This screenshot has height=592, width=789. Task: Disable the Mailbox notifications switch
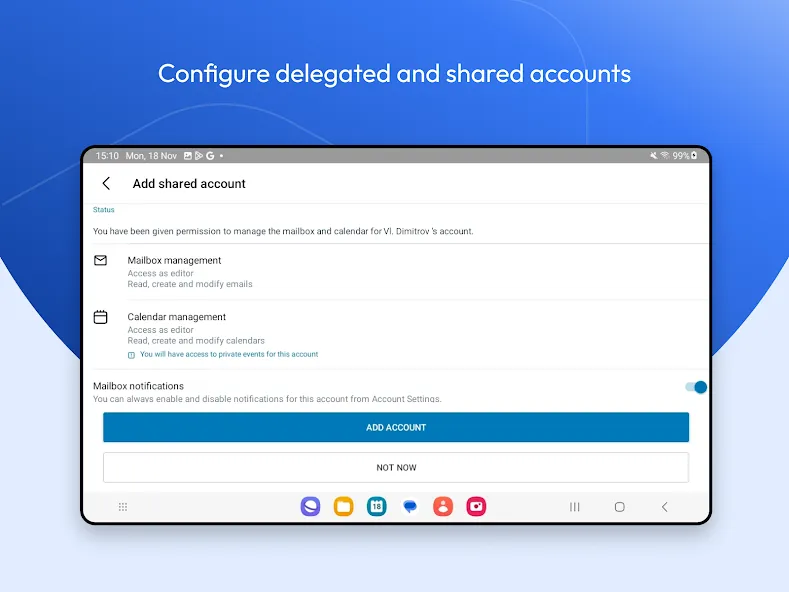coord(696,387)
